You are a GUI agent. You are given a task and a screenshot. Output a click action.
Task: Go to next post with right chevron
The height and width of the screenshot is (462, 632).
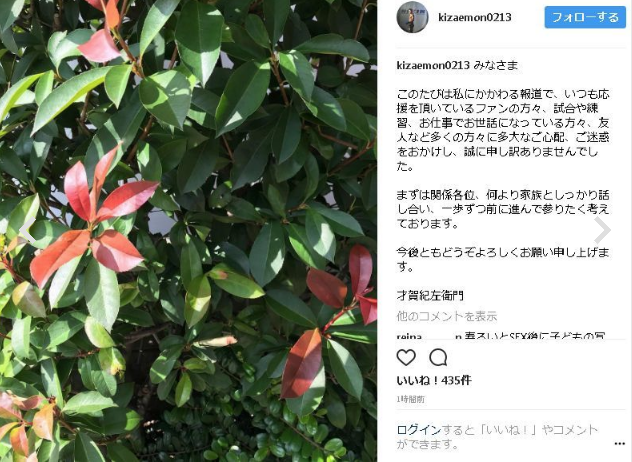[x=602, y=231]
